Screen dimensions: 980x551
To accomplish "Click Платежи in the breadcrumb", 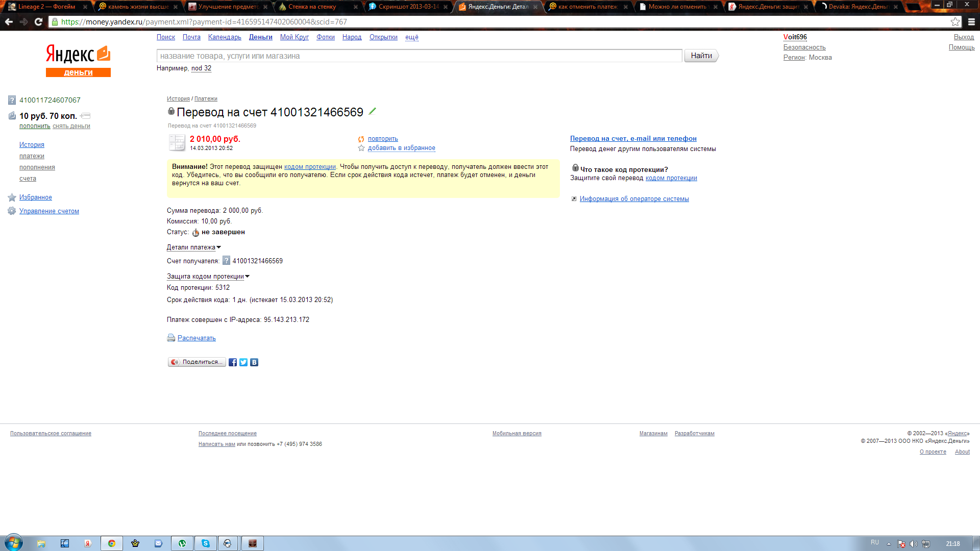I will coord(206,99).
